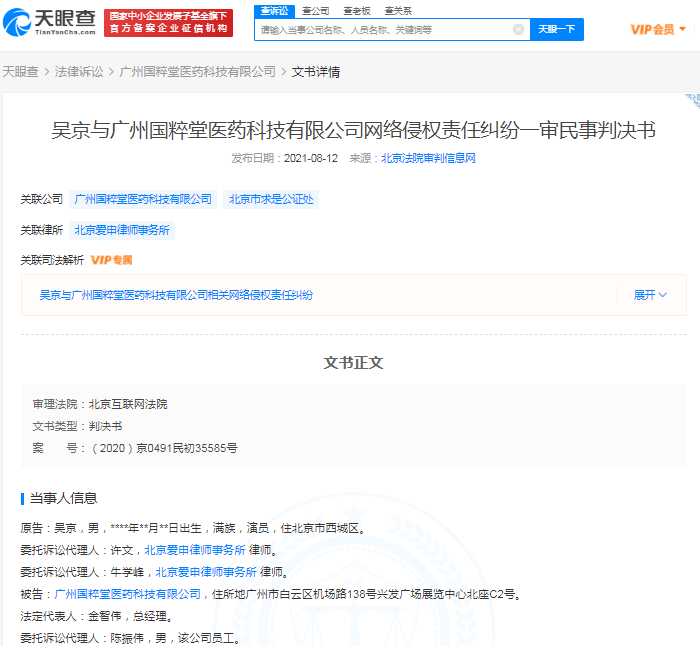This screenshot has width=700, height=646.
Task: Open 牛学峰's law firm link 北京爱申律师事务所
Action: (x=206, y=572)
